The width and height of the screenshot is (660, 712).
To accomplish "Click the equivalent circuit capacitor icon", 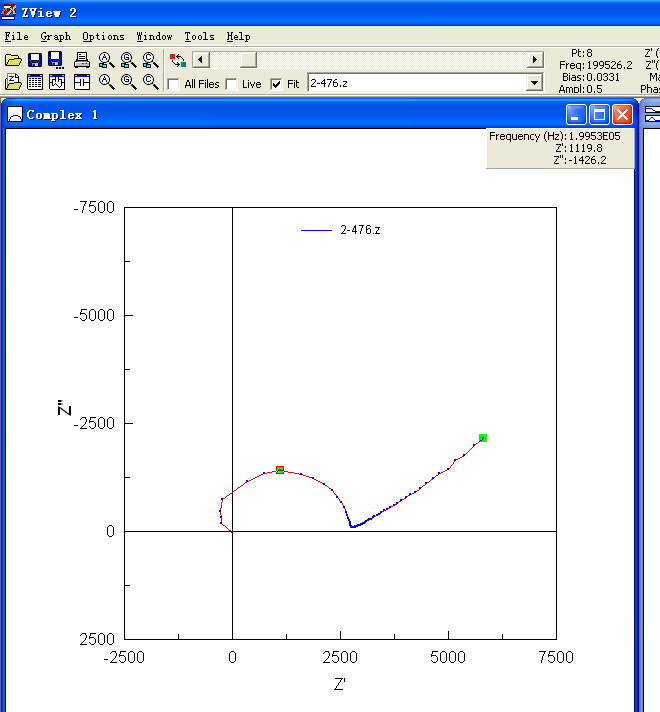I will pos(82,82).
